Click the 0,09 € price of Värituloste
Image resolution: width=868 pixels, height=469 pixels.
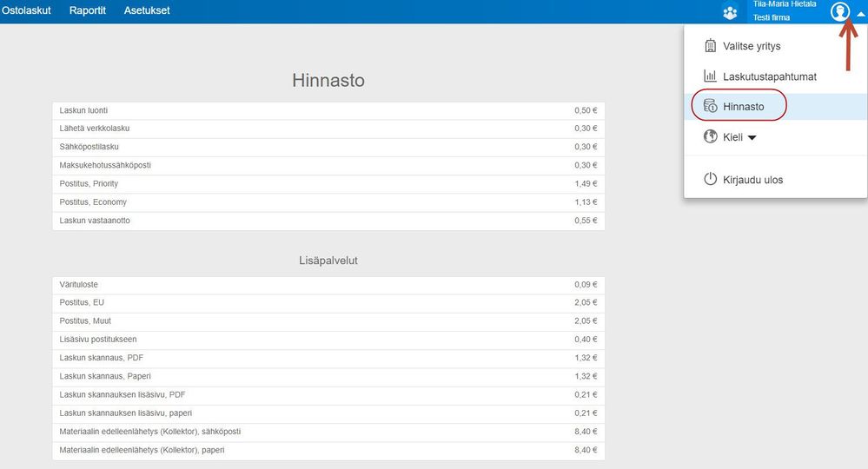[586, 285]
